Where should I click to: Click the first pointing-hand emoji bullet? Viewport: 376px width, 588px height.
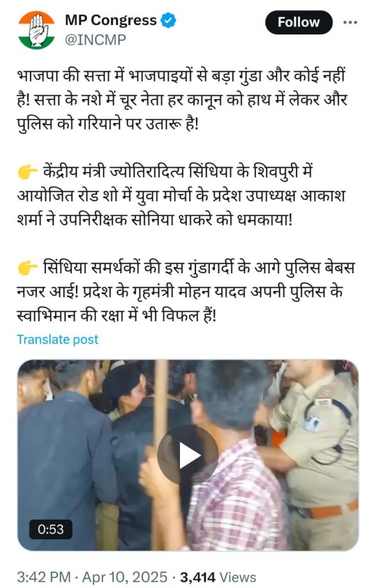tap(28, 172)
